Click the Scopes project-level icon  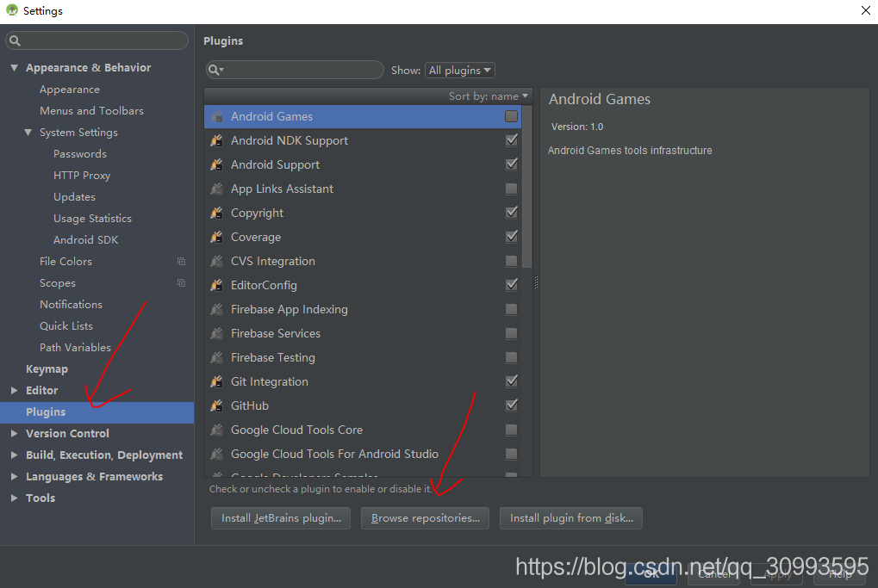coord(182,283)
